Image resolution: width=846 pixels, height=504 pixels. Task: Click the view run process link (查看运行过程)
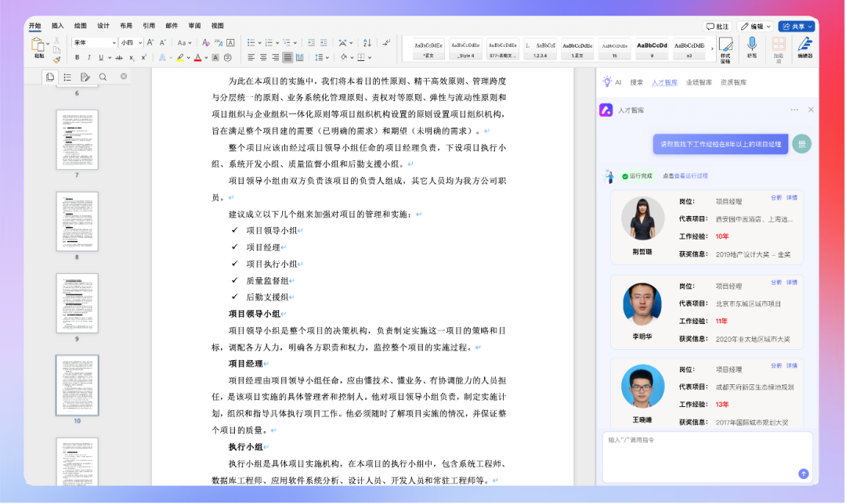(x=691, y=176)
